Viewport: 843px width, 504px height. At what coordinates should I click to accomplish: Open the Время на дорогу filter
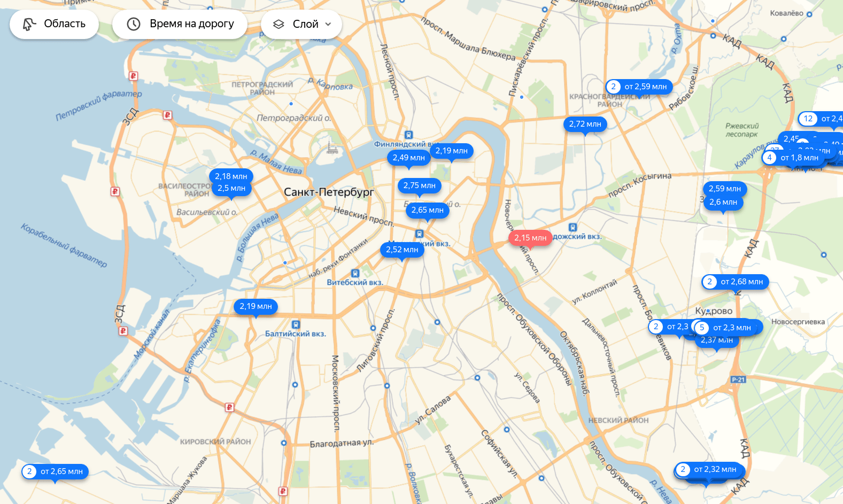[180, 24]
